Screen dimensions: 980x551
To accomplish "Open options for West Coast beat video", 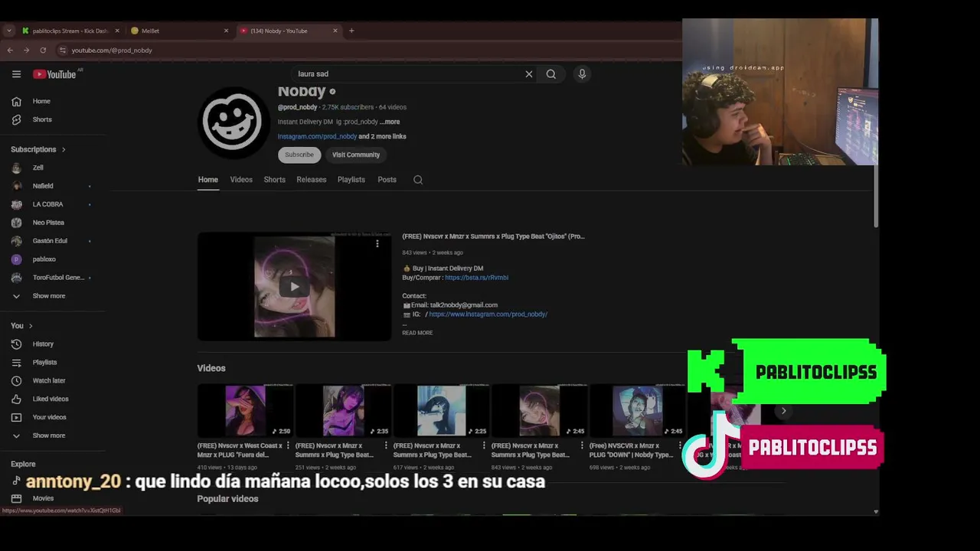I will 288,445.
